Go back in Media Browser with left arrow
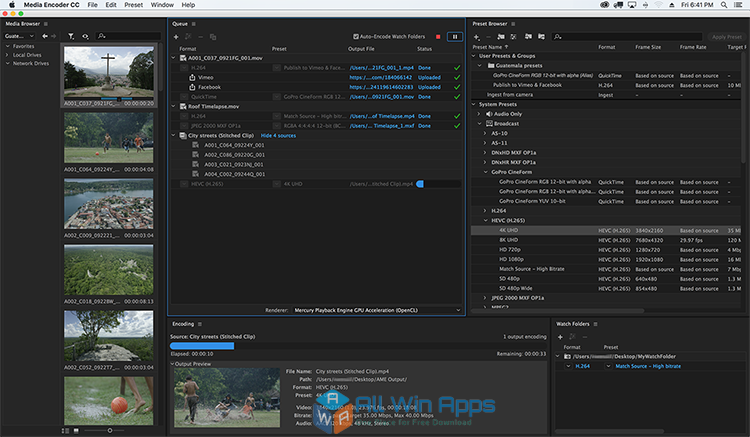 pyautogui.click(x=44, y=36)
